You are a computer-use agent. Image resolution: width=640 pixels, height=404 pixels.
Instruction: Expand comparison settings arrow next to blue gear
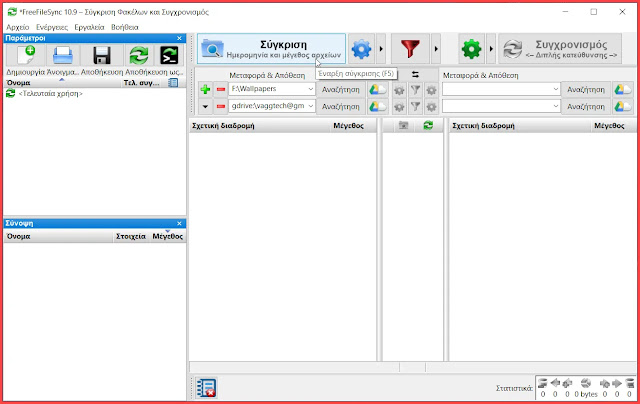(x=381, y=49)
